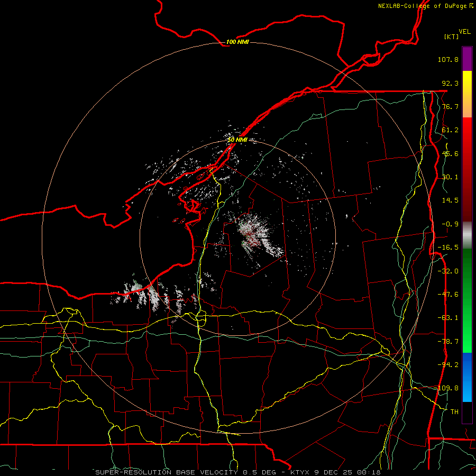Image resolution: width=476 pixels, height=476 pixels.
Task: Select the -109.8 legend value
Action: (447, 388)
